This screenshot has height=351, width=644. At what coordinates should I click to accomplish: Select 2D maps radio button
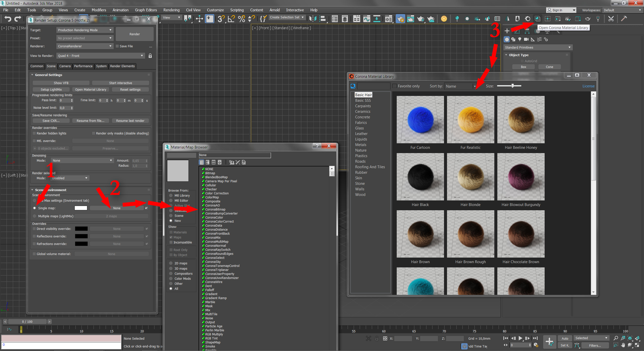point(171,263)
